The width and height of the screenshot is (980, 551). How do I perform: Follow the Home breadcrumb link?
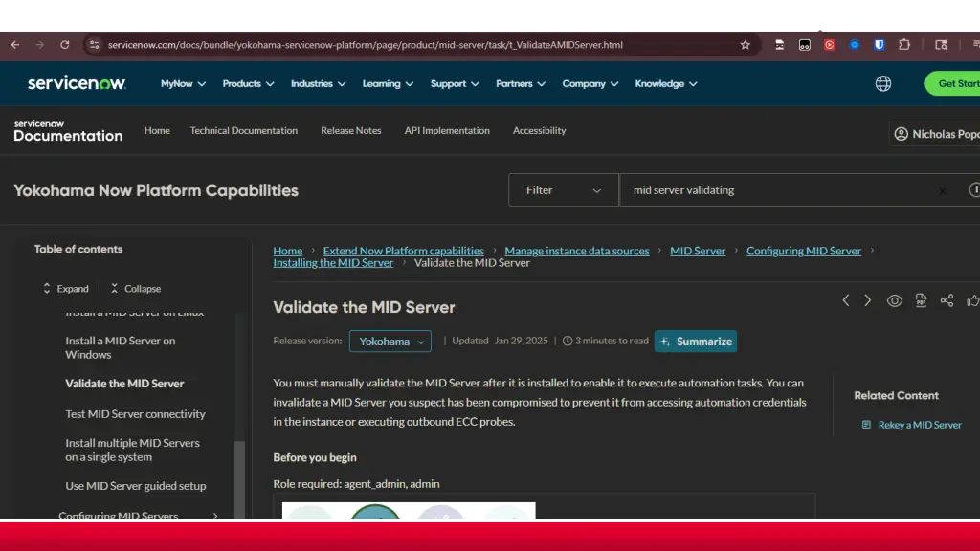tap(287, 251)
